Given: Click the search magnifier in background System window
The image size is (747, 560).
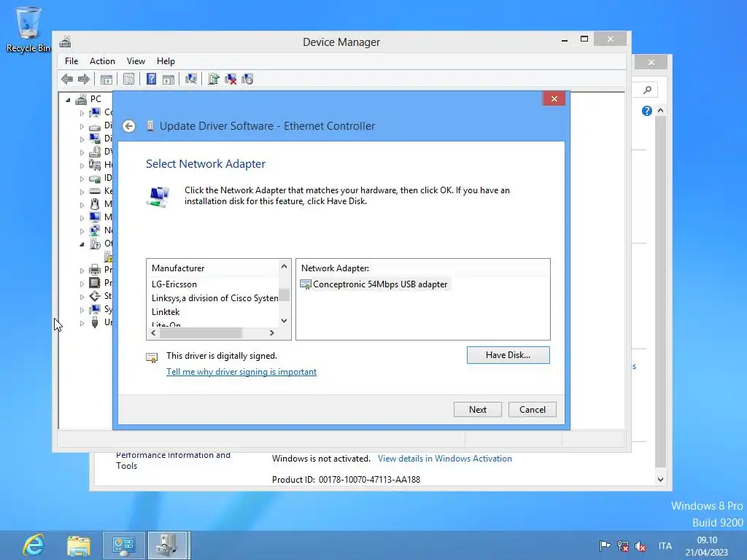Looking at the screenshot, I should 647,90.
